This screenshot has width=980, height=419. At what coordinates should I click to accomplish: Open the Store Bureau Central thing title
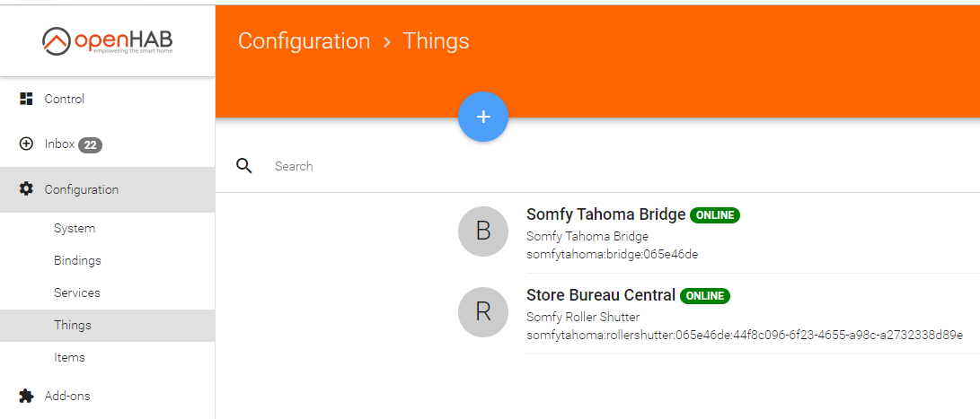pos(601,295)
